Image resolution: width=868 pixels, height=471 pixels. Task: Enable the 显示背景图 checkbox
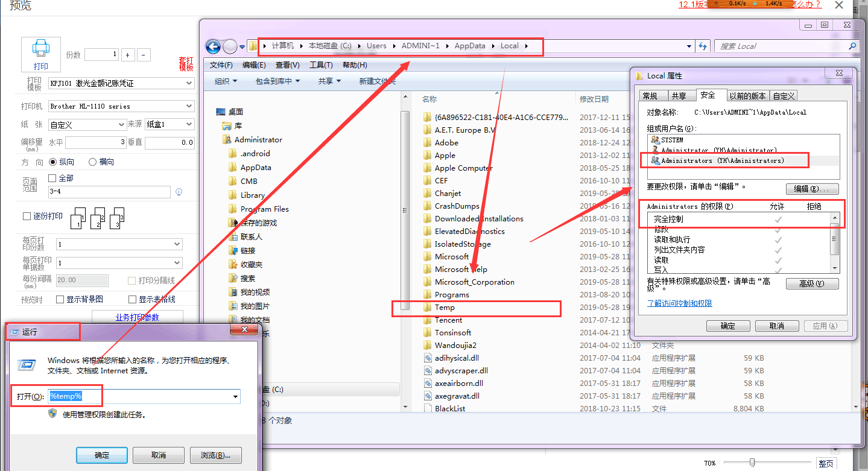(x=60, y=299)
